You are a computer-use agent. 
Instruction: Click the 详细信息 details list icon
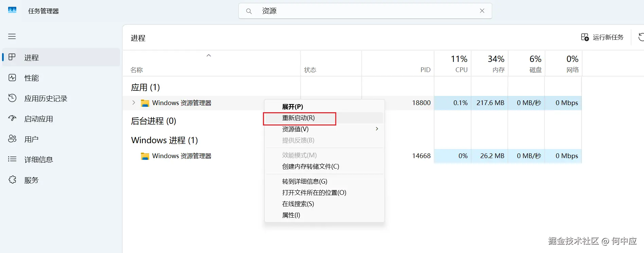click(12, 159)
